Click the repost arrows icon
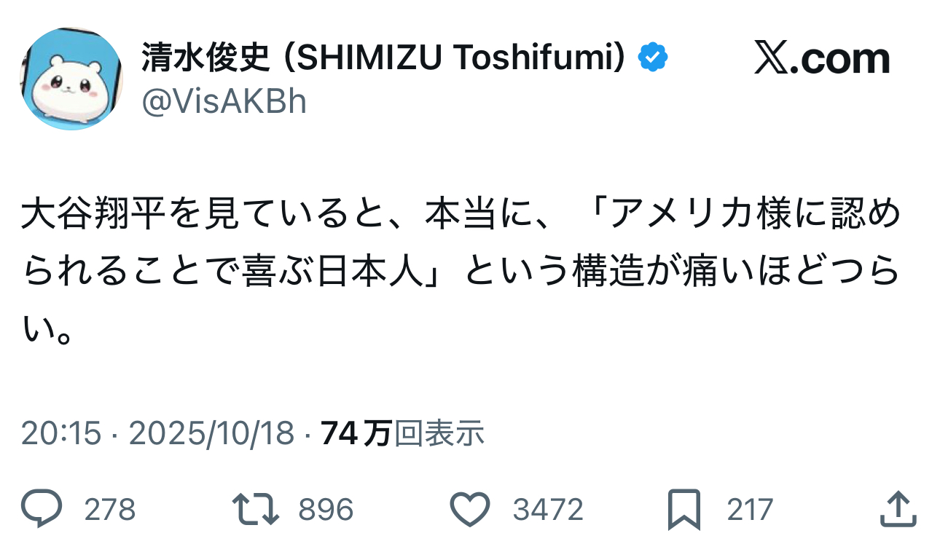The width and height of the screenshot is (940, 560). pos(255,509)
